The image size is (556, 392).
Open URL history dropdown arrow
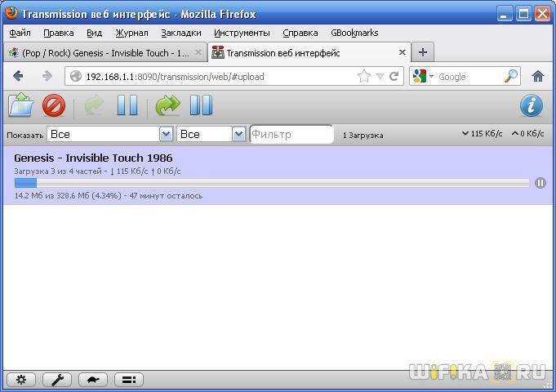point(380,76)
